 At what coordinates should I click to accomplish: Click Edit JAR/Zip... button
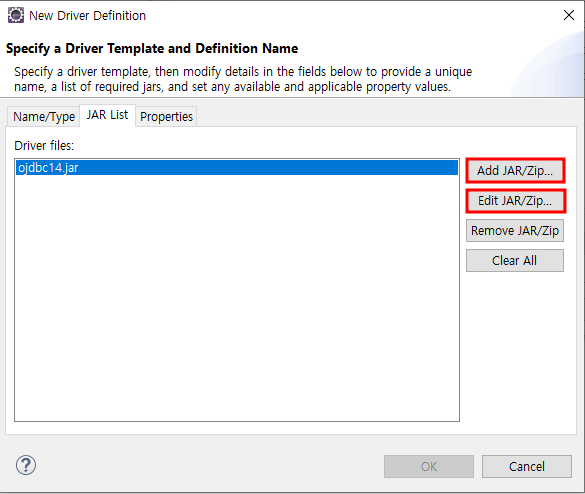tap(515, 201)
